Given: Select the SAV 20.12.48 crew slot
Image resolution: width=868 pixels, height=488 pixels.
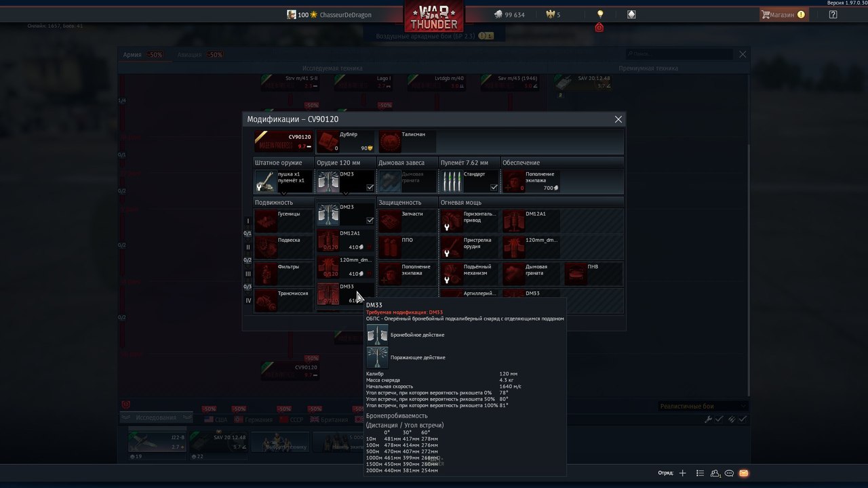Looking at the screenshot, I should point(219,442).
